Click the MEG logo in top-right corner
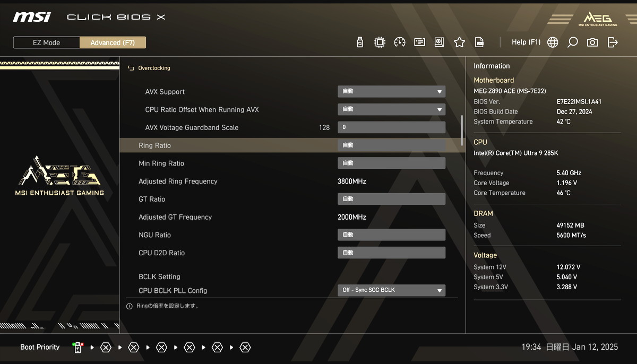 tap(598, 19)
